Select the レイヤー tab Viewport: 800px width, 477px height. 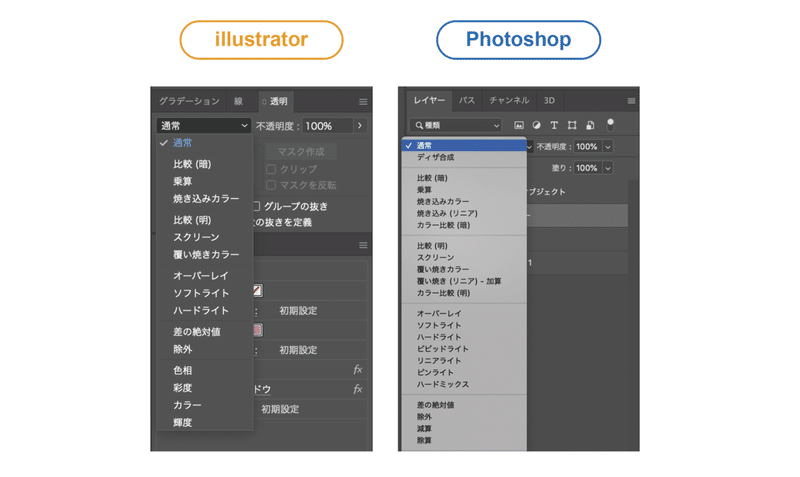429,101
